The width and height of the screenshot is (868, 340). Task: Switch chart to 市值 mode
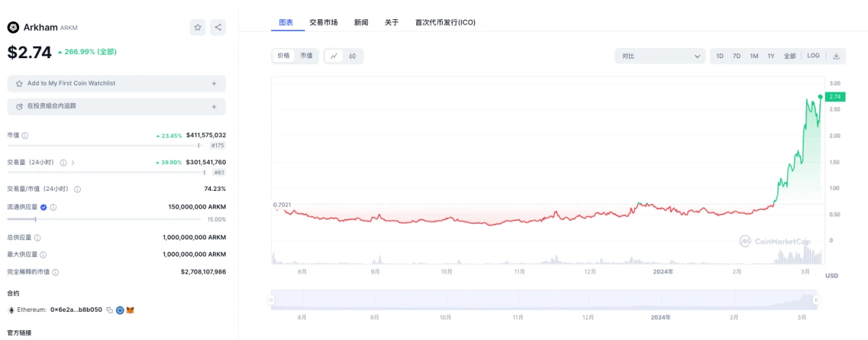307,56
